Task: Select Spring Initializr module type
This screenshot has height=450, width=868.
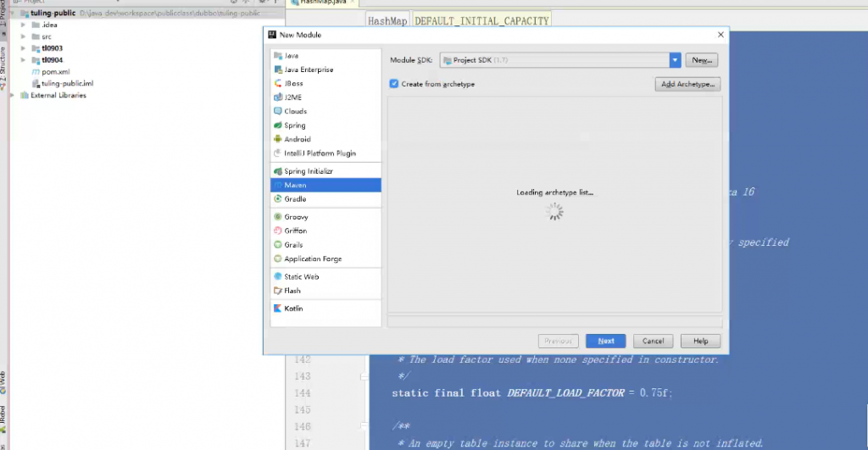Action: pos(325,171)
